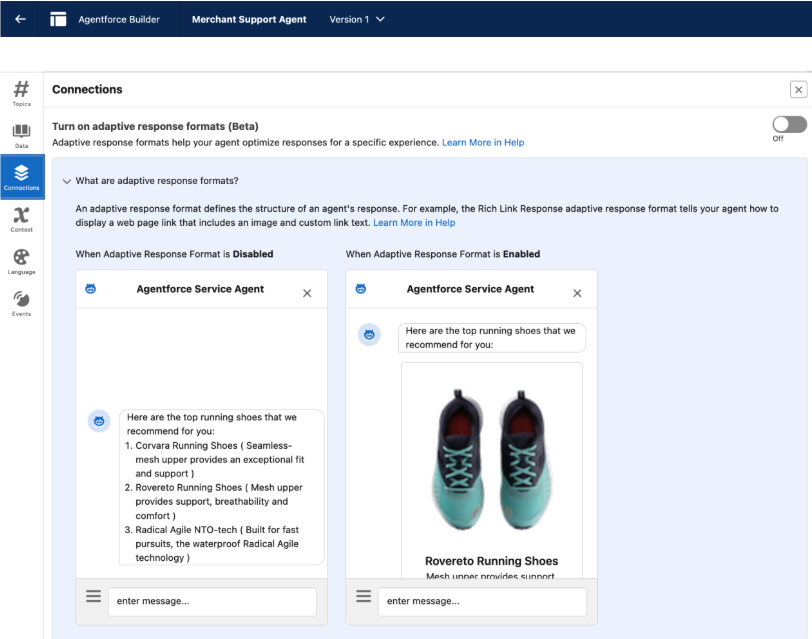
Task: Close the Connections panel
Action: pos(798,90)
